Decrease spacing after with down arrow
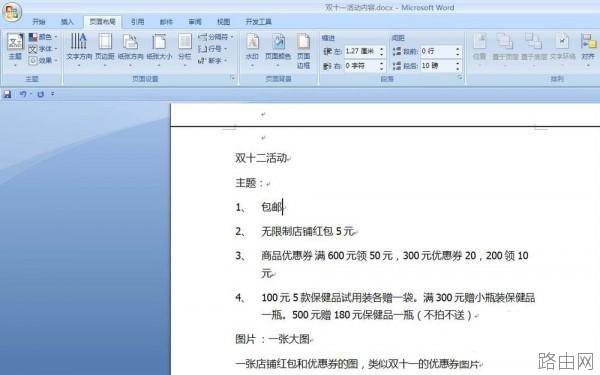This screenshot has width=600, height=375. pos(458,68)
